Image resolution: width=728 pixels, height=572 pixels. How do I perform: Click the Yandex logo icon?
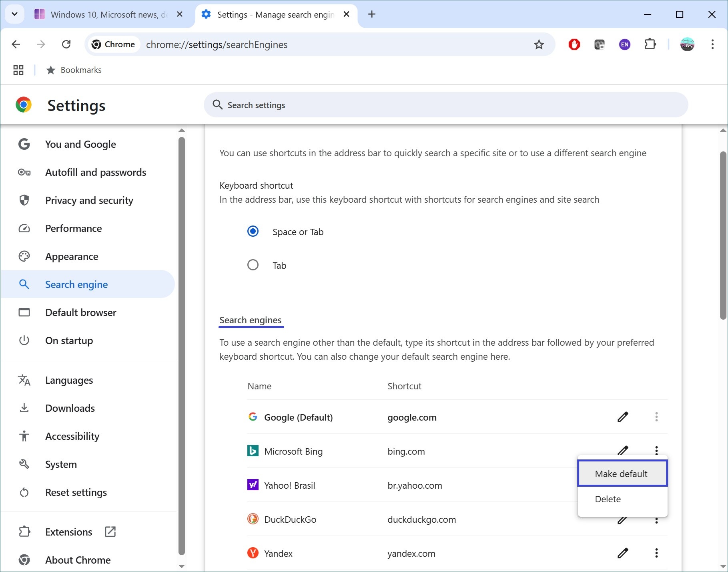pyautogui.click(x=253, y=553)
